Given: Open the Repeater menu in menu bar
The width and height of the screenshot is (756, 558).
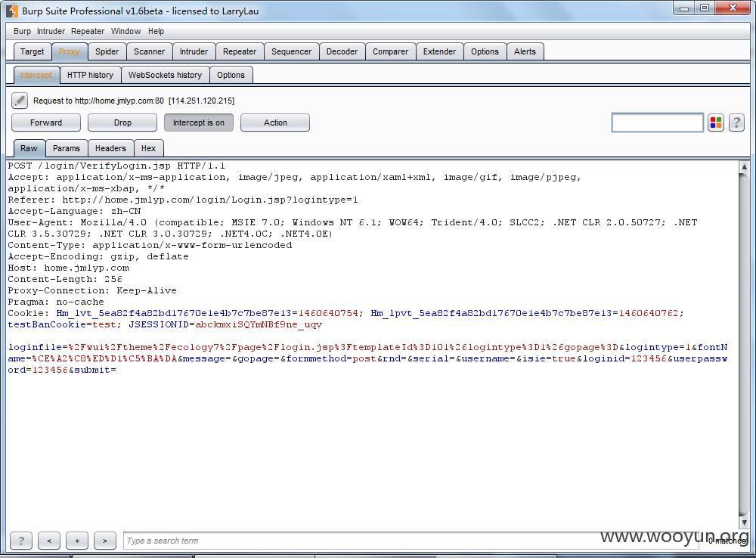Looking at the screenshot, I should 88,31.
